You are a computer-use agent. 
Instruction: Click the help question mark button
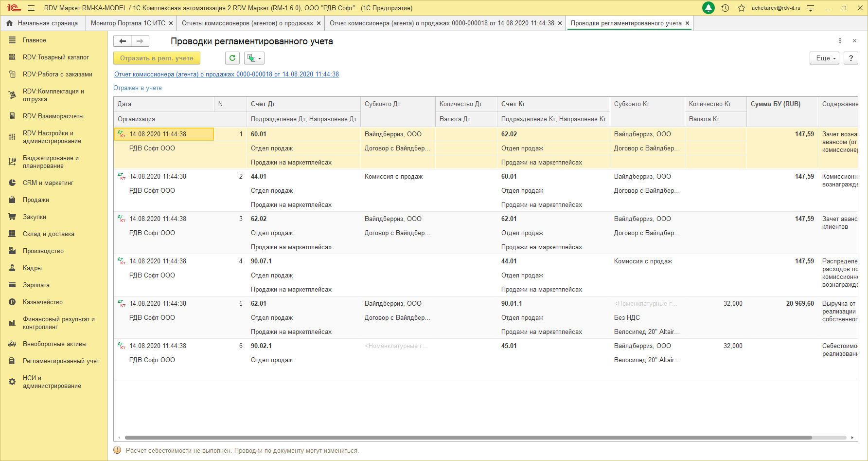[850, 58]
